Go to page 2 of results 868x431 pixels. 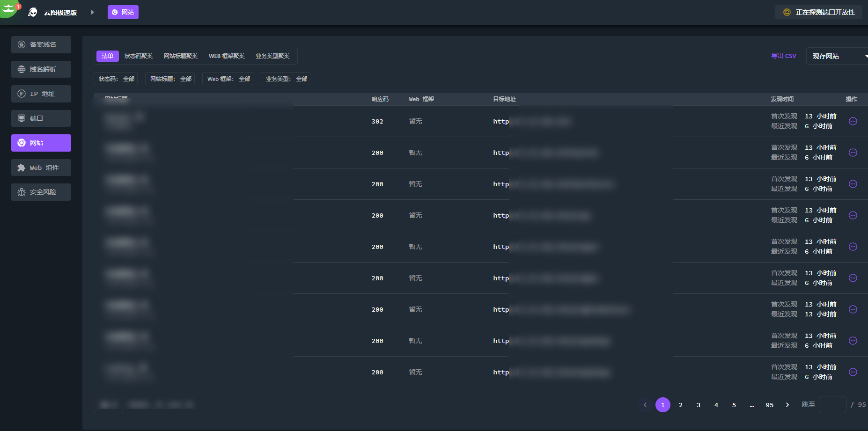click(680, 405)
